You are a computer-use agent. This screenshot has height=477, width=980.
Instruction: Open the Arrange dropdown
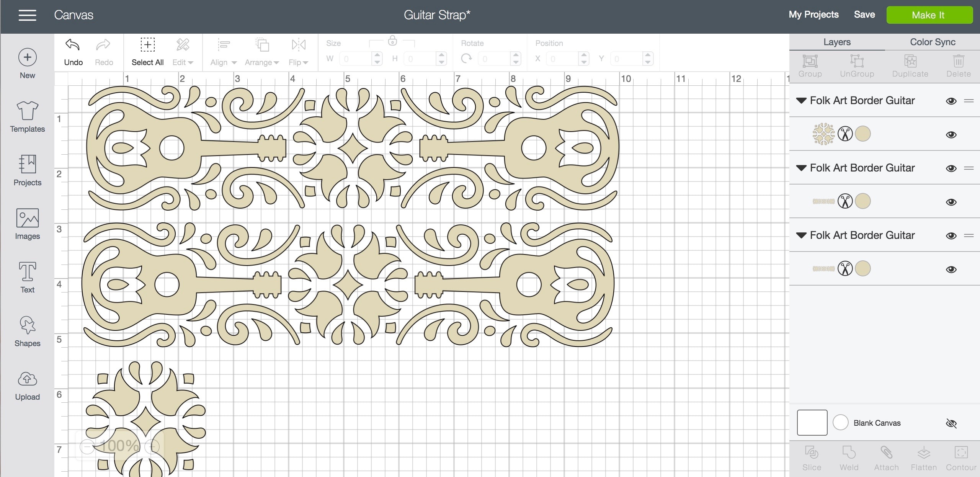(x=262, y=52)
